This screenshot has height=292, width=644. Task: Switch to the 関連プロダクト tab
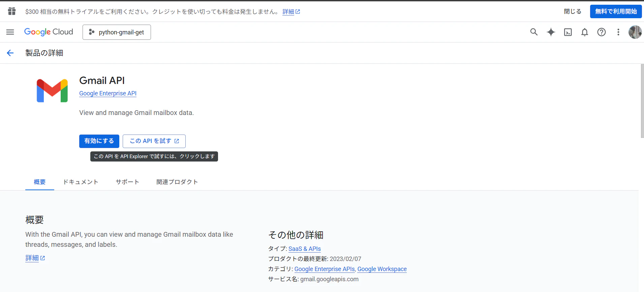[x=177, y=182]
